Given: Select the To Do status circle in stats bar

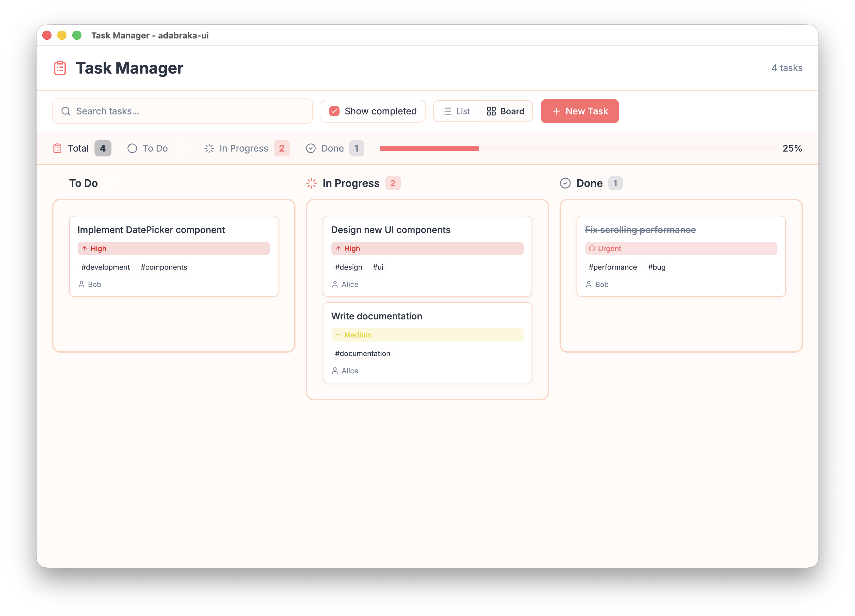Looking at the screenshot, I should (132, 148).
